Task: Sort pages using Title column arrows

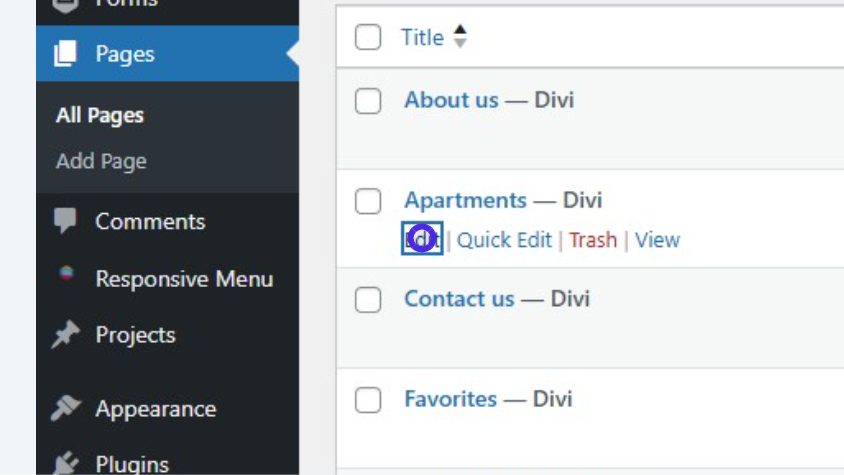Action: pos(460,38)
